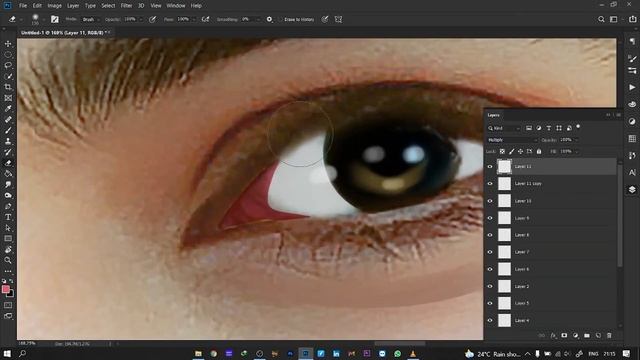Click the background color swatch
Image resolution: width=640 pixels, height=360 pixels.
coord(10,293)
